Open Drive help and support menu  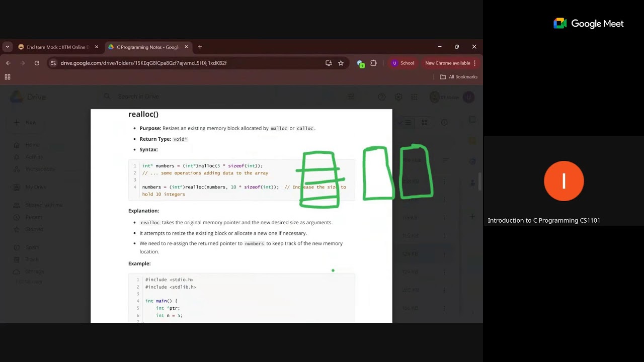coord(382,97)
